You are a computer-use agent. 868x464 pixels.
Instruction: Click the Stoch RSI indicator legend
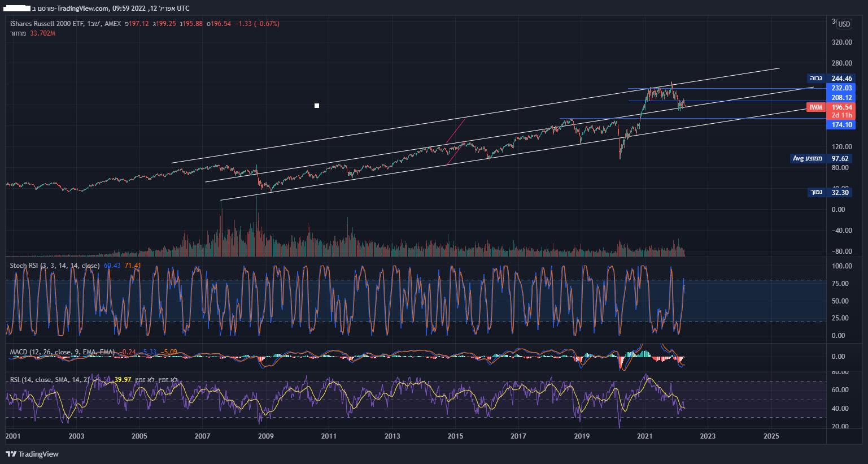55,266
